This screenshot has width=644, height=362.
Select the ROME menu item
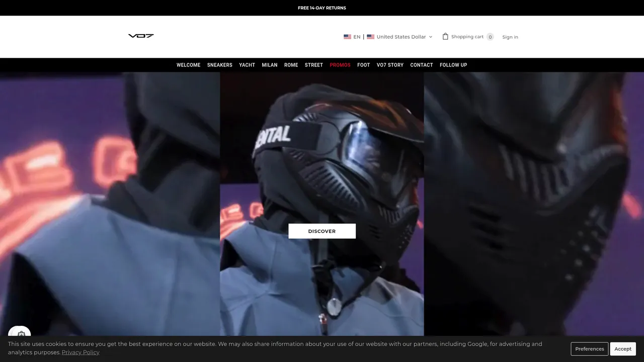(291, 65)
